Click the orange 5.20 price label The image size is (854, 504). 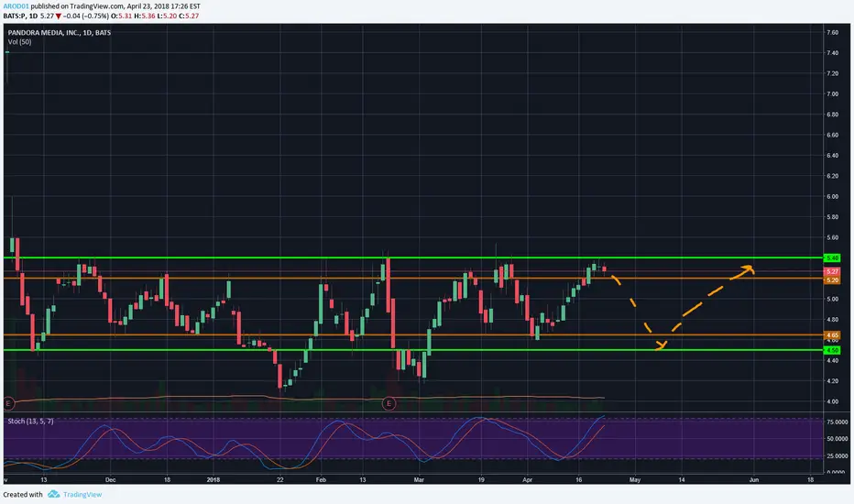[832, 279]
